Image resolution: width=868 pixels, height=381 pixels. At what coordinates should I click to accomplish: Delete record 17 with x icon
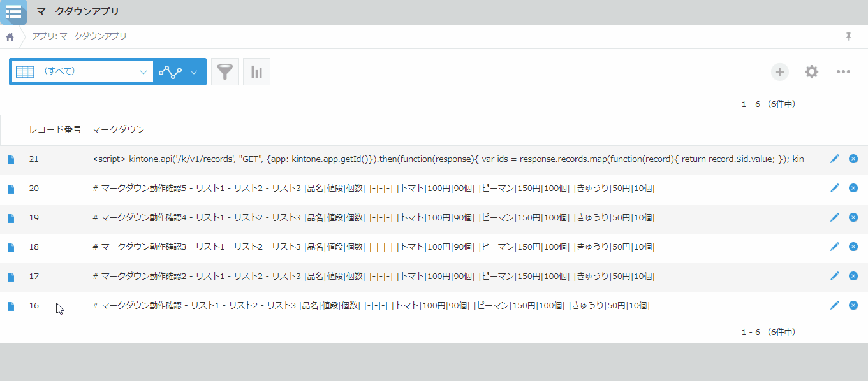pos(853,276)
